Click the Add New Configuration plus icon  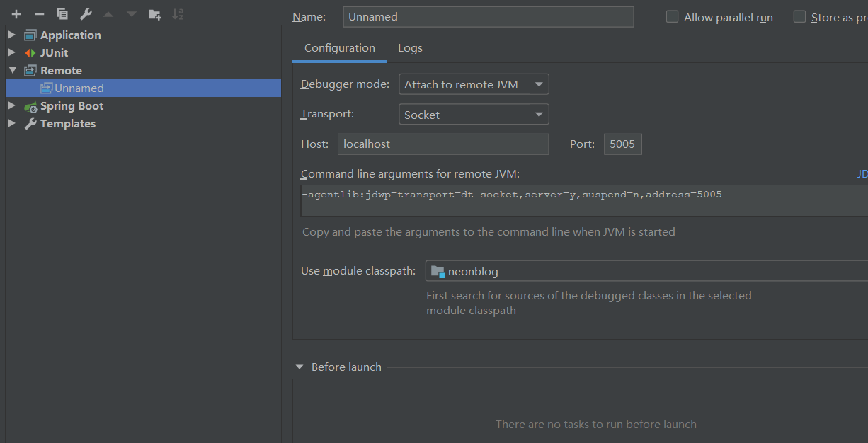[x=16, y=14]
